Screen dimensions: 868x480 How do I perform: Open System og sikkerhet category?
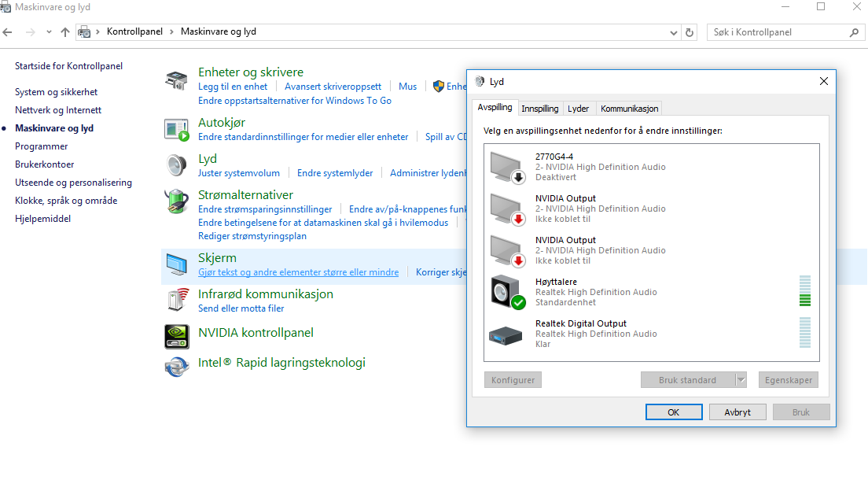pyautogui.click(x=56, y=92)
